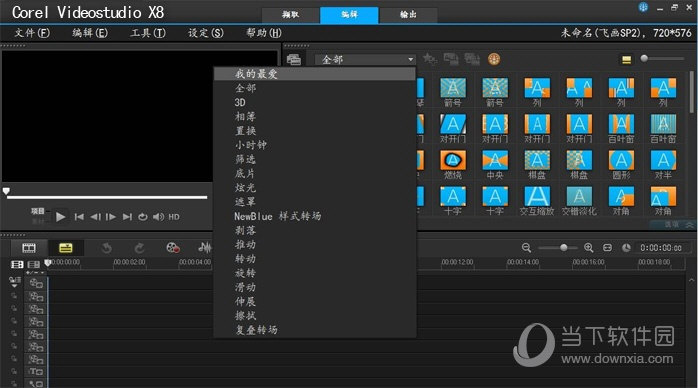
Task: Switch to the 捕获 tab
Action: (x=291, y=15)
